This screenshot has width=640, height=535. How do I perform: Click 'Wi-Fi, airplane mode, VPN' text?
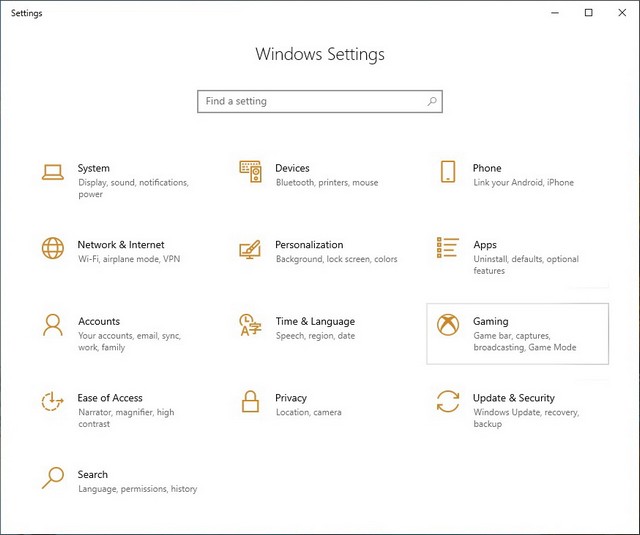click(129, 259)
